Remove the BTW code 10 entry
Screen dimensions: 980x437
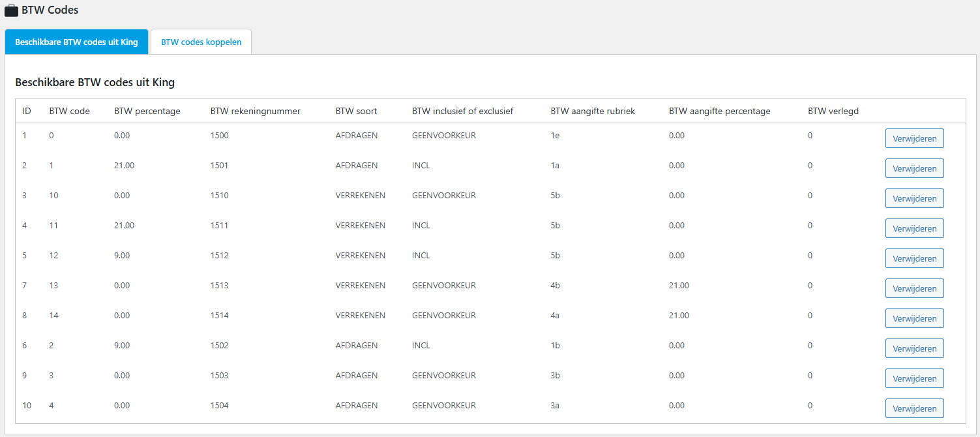(x=914, y=198)
